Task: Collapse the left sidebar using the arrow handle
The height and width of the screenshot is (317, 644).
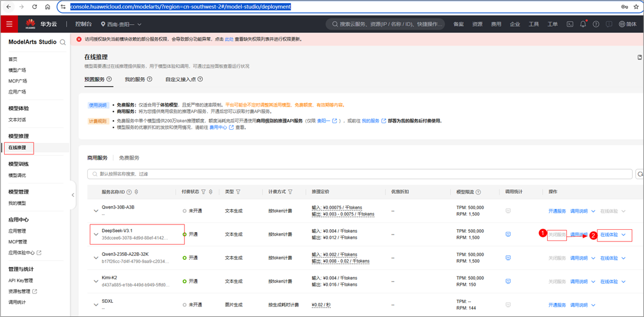Action: coord(73,195)
